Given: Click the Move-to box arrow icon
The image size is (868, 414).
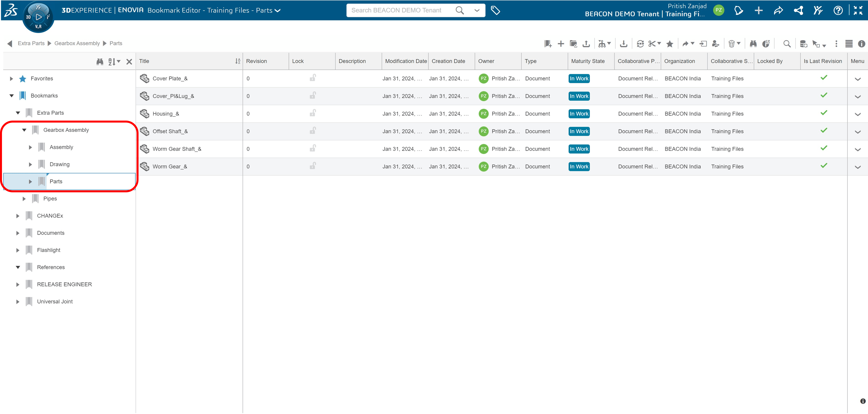Looking at the screenshot, I should (703, 44).
